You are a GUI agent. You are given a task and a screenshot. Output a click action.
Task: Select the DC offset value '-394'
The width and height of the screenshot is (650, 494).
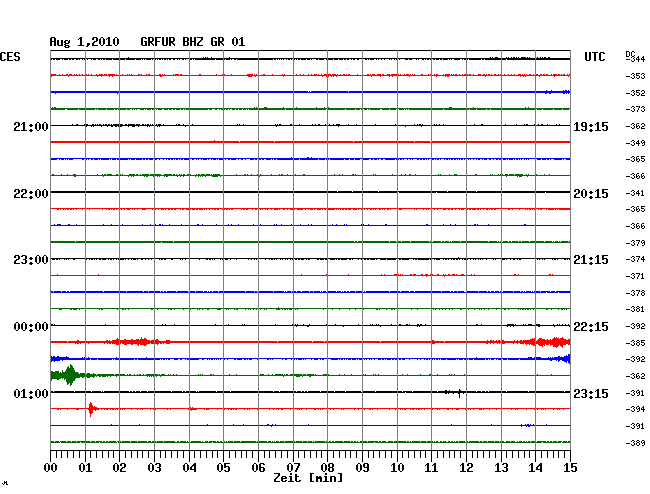[635, 409]
